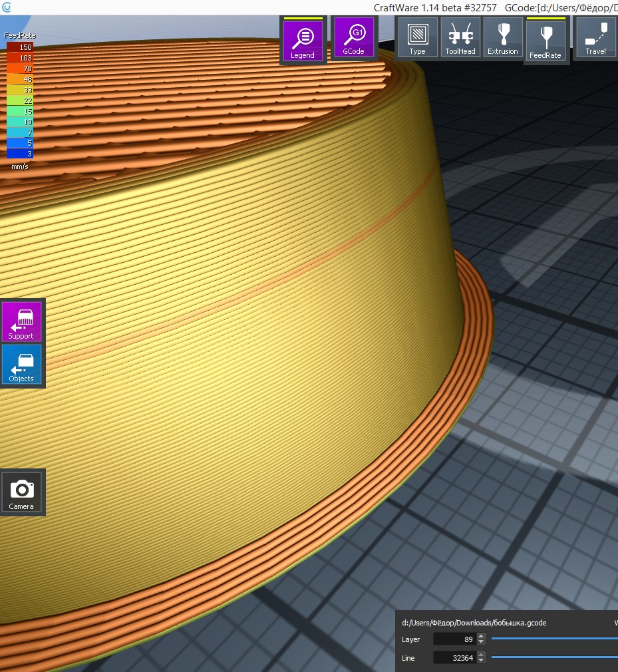
Task: Decrease Line number with down arrow
Action: pos(481,661)
